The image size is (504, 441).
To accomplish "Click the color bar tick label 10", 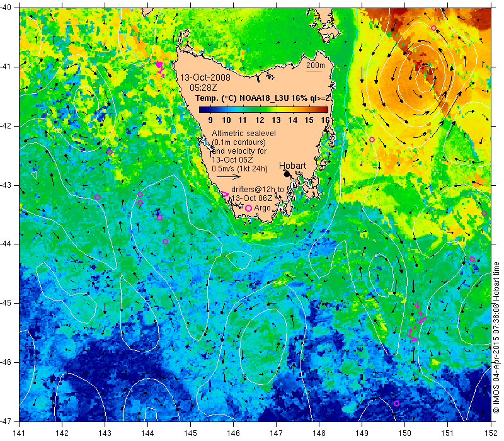I will (226, 120).
